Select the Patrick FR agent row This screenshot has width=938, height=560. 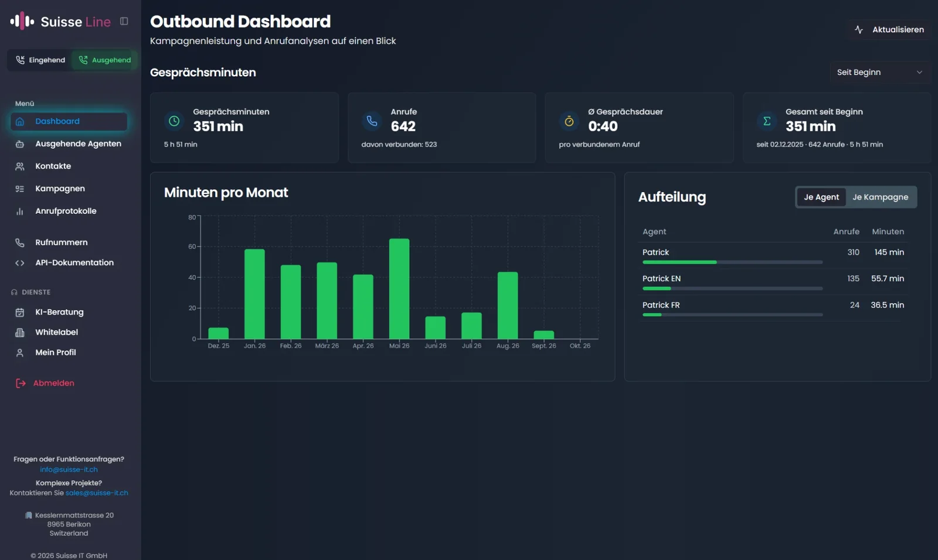(773, 308)
